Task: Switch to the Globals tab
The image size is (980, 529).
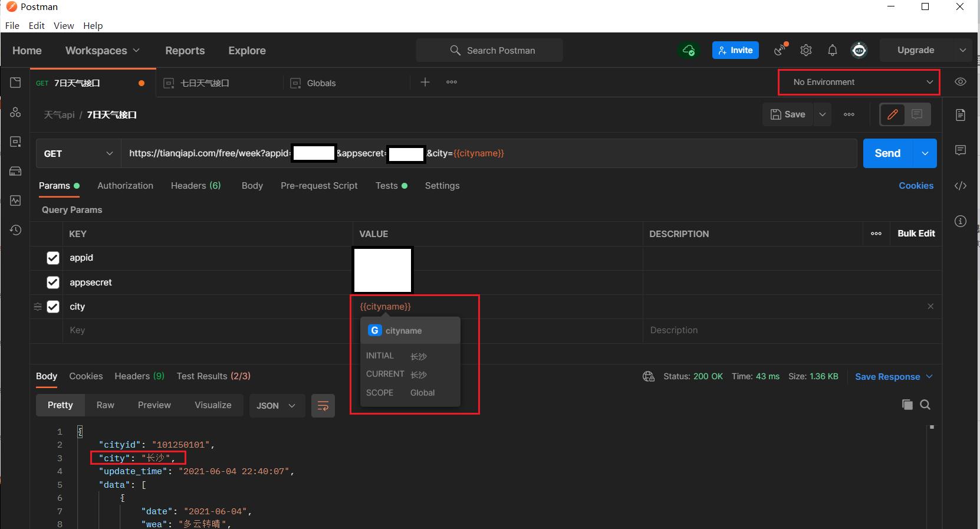Action: (x=321, y=83)
